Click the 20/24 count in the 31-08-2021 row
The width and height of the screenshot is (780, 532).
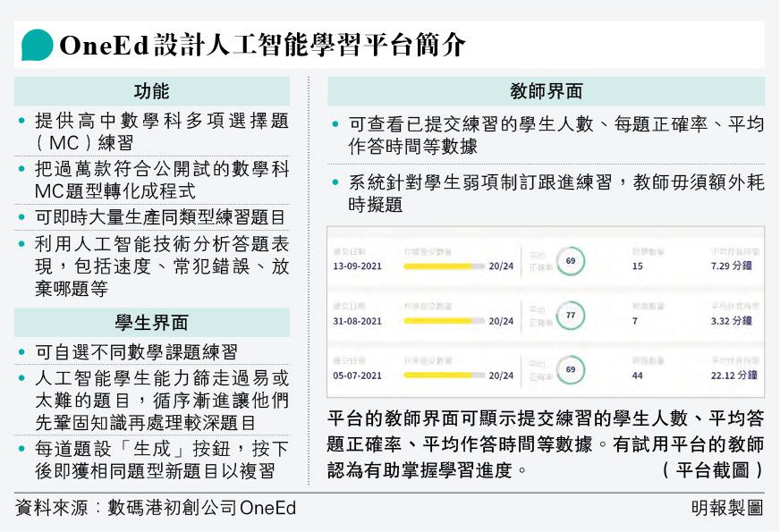click(501, 321)
